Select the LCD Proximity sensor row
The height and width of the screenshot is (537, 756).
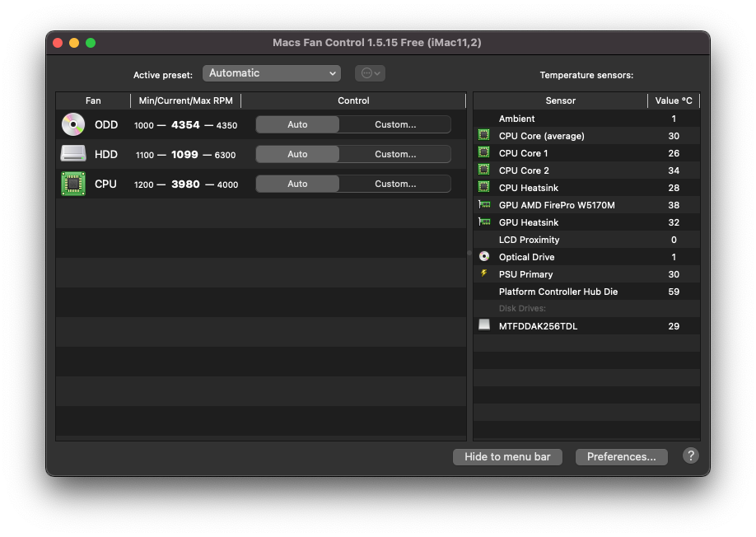(587, 240)
